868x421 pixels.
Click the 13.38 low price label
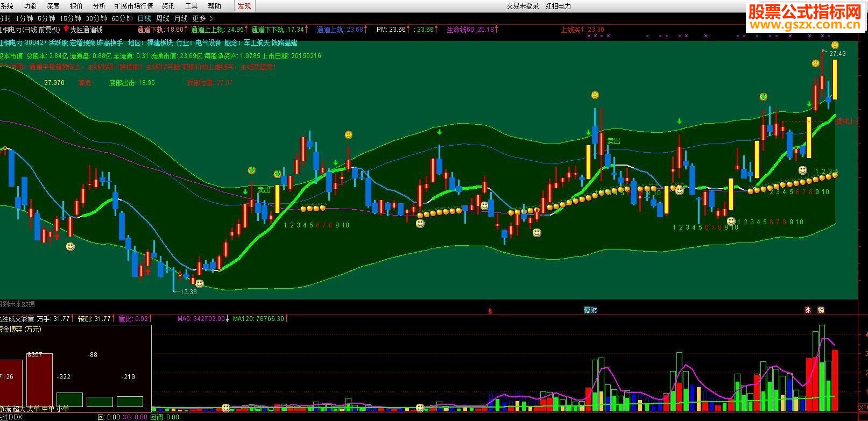pos(188,292)
